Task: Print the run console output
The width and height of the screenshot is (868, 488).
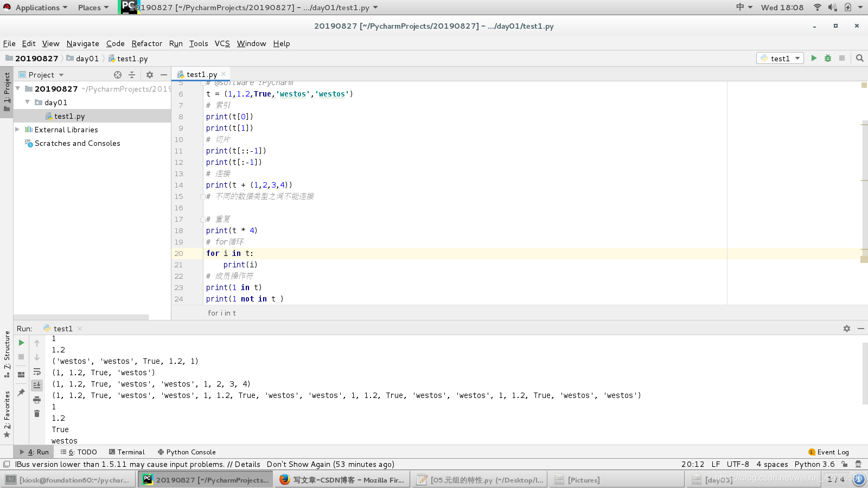Action: point(37,400)
